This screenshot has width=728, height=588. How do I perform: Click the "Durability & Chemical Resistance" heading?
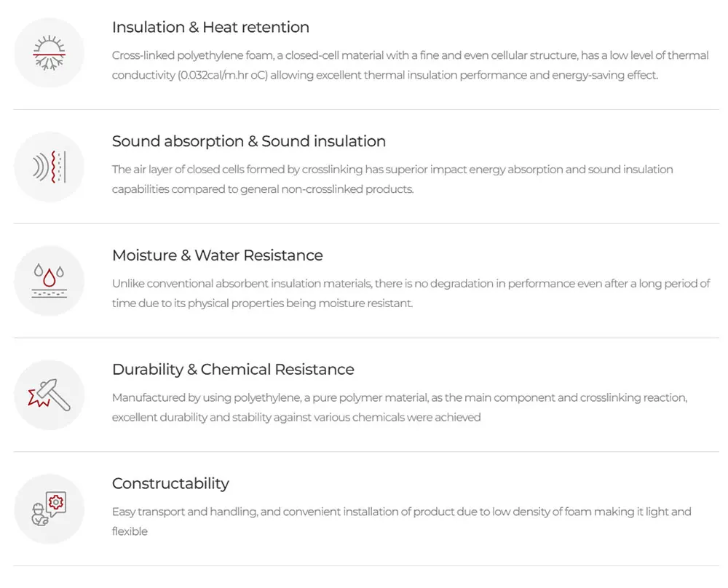point(233,370)
